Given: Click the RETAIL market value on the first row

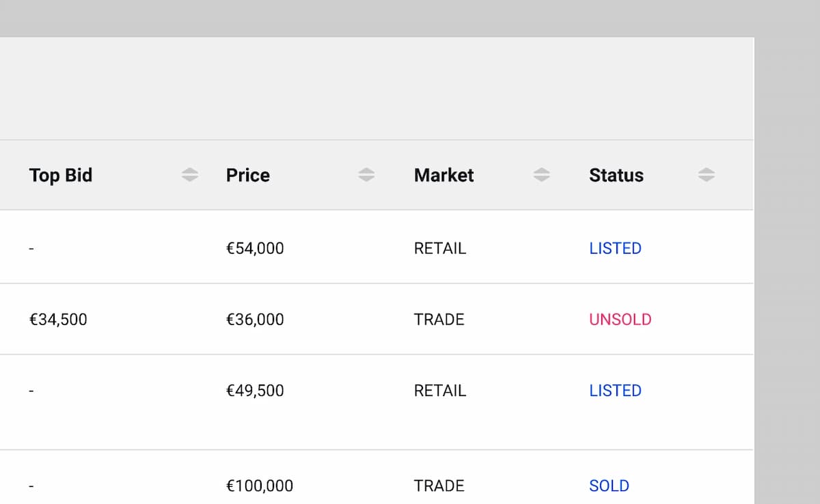Looking at the screenshot, I should [439, 248].
